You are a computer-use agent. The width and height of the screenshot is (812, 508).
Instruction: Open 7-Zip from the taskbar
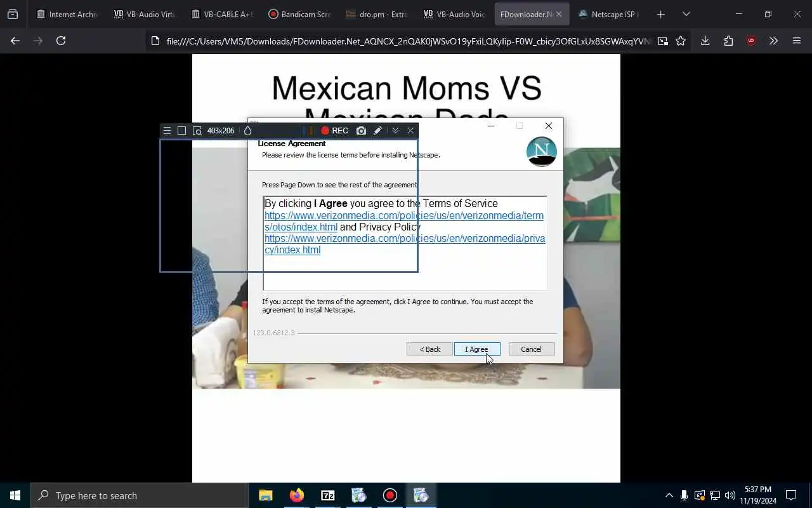coord(328,495)
